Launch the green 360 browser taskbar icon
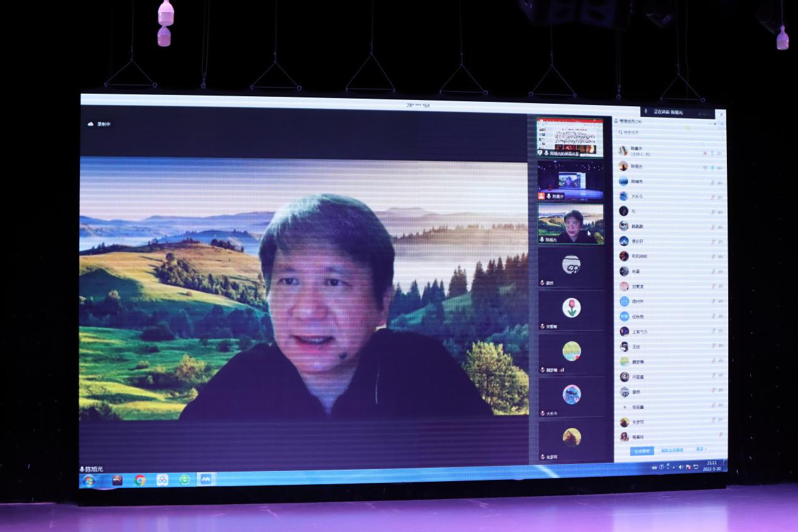Screen dimensions: 798x532 pyautogui.click(x=184, y=480)
